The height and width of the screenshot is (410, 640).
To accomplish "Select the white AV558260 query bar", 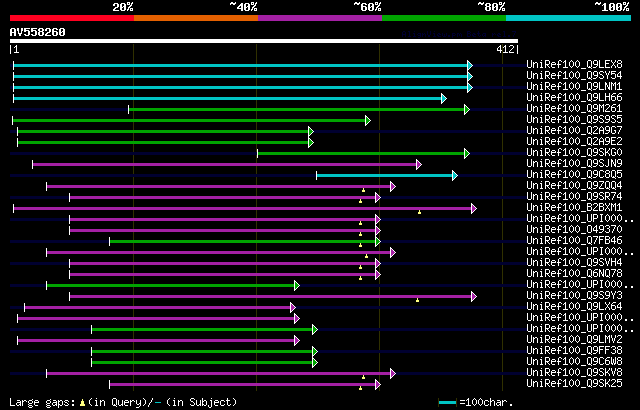I will coord(264,41).
